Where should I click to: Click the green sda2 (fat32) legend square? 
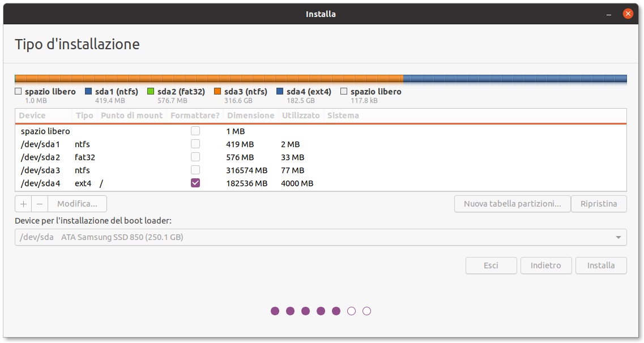tap(151, 91)
